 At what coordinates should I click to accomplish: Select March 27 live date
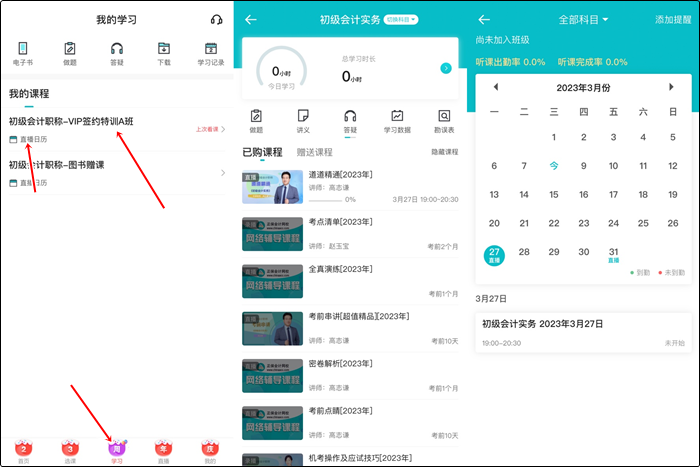[494, 255]
